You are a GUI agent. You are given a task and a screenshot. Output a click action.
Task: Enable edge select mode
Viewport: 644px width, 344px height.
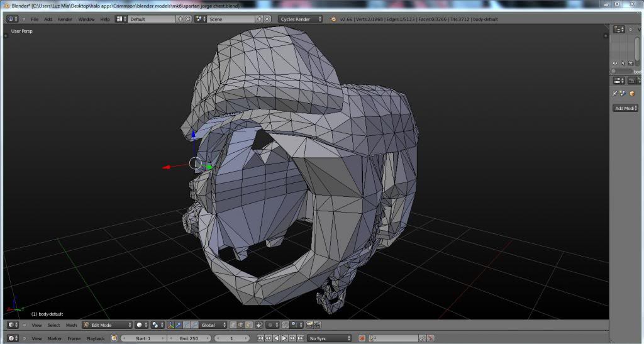tap(241, 325)
